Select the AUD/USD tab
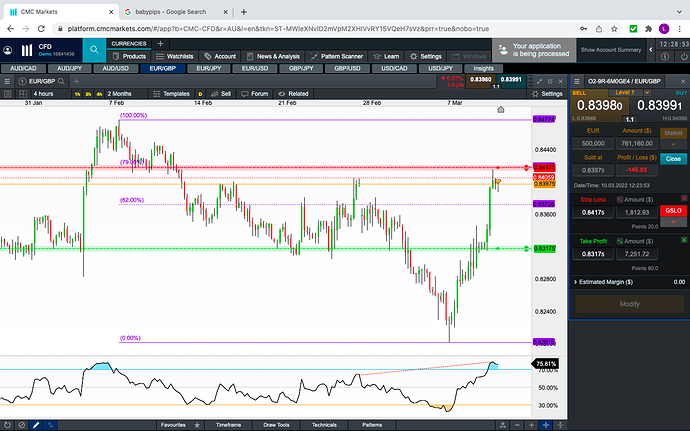Screen dimensions: 690x431 coord(116,68)
